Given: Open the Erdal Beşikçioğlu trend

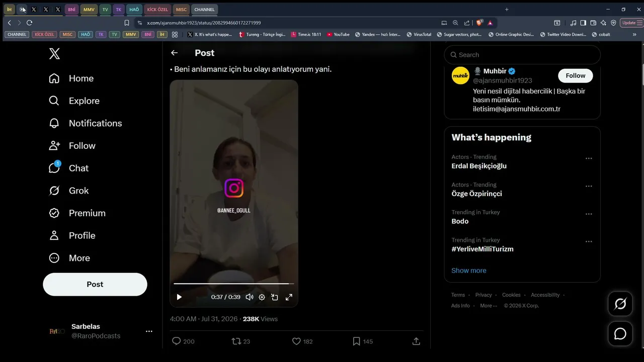Looking at the screenshot, I should (x=479, y=166).
